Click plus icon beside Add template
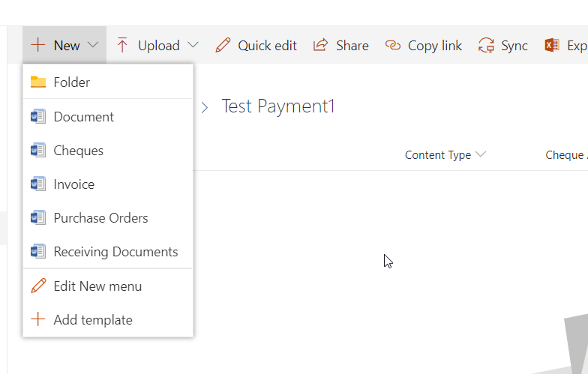588x374 pixels. point(37,319)
